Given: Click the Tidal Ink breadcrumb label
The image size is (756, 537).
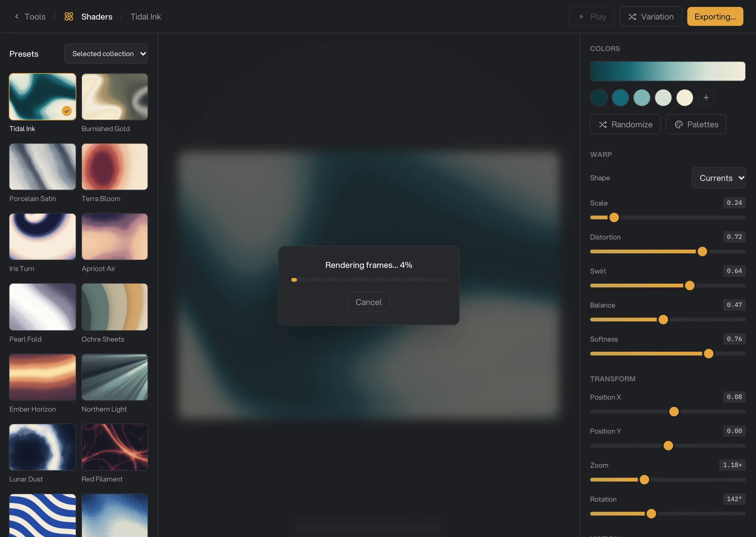Looking at the screenshot, I should (x=146, y=16).
